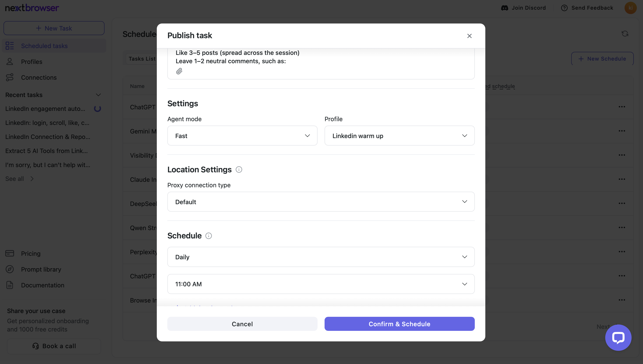The height and width of the screenshot is (364, 643).
Task: Open the Agent mode dropdown
Action: 242,136
